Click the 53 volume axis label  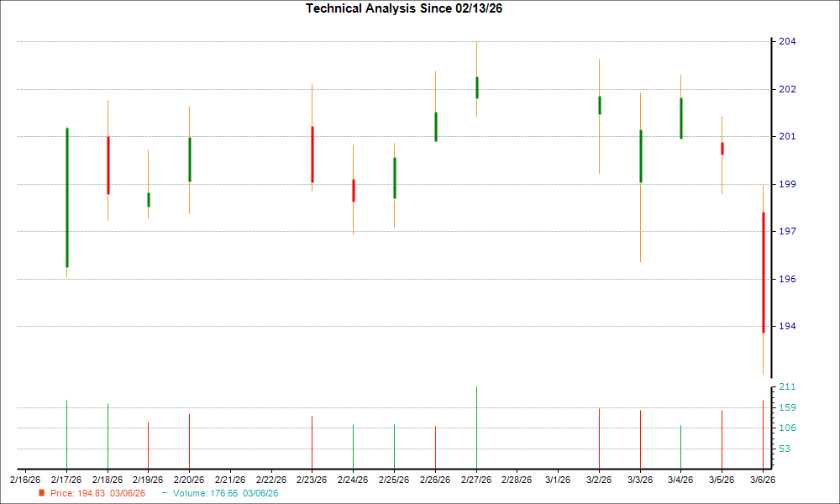point(785,449)
